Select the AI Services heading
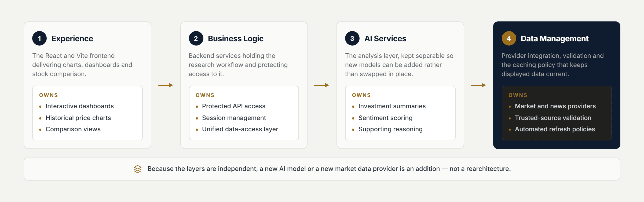644x202 pixels. pyautogui.click(x=385, y=39)
